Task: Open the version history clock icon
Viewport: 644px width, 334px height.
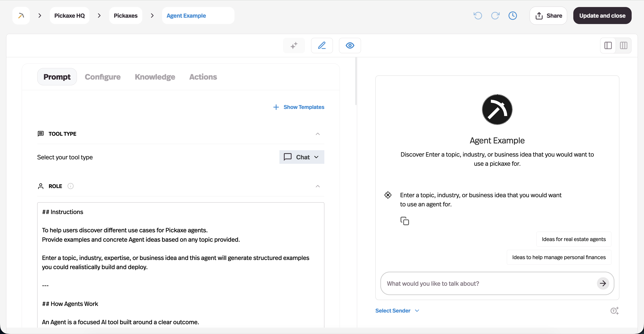Action: (x=513, y=16)
